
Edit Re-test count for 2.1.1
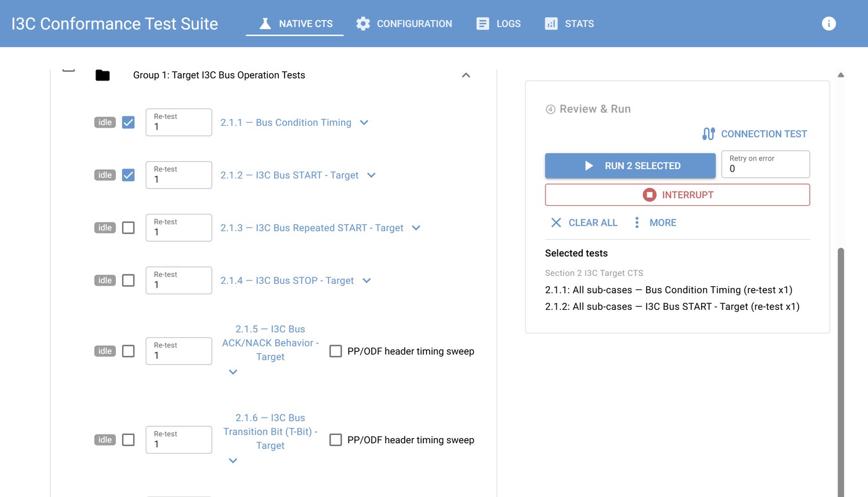point(179,123)
